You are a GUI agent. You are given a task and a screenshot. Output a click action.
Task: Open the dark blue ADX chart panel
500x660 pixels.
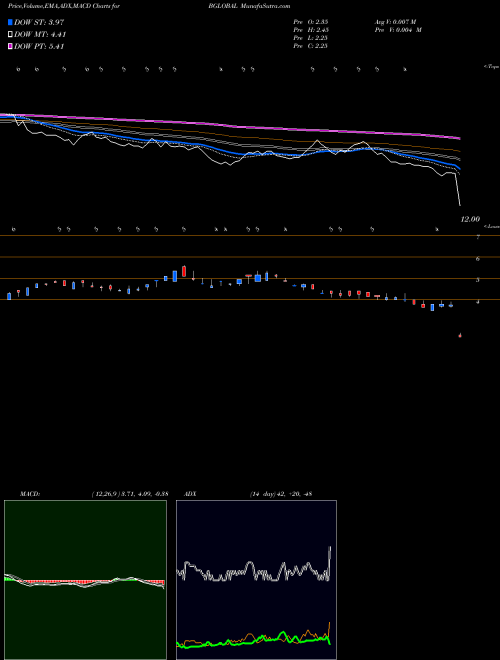coord(256,580)
